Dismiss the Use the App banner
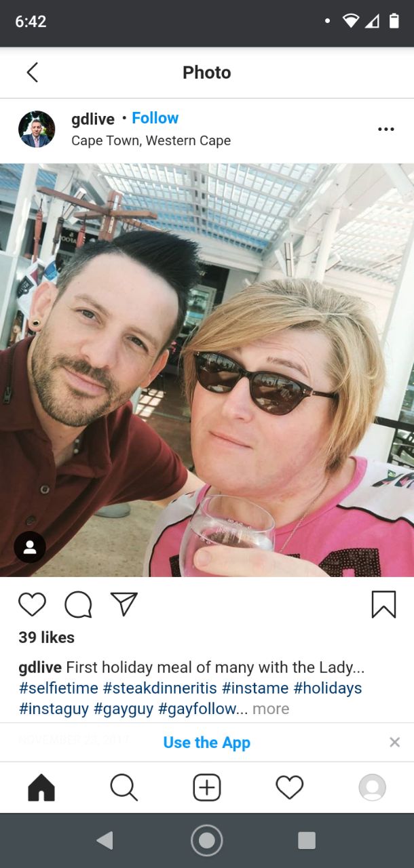Viewport: 414px width, 868px height. click(395, 742)
